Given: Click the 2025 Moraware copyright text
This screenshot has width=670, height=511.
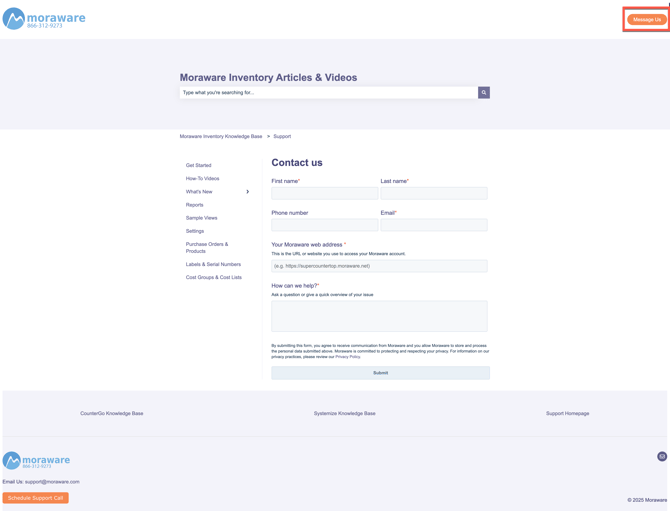Looking at the screenshot, I should [647, 499].
